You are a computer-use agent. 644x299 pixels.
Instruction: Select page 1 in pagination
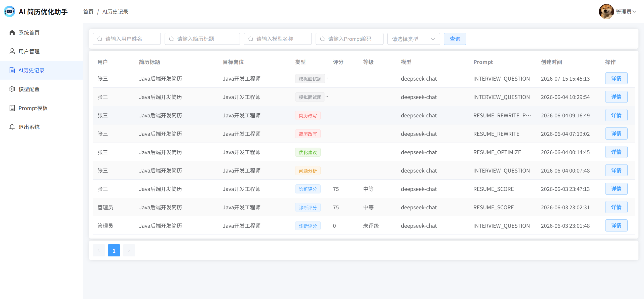pyautogui.click(x=114, y=250)
